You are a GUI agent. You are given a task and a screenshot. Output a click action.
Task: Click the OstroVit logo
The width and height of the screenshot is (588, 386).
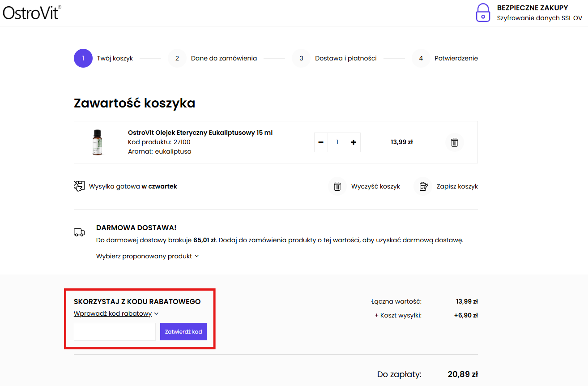click(x=32, y=13)
